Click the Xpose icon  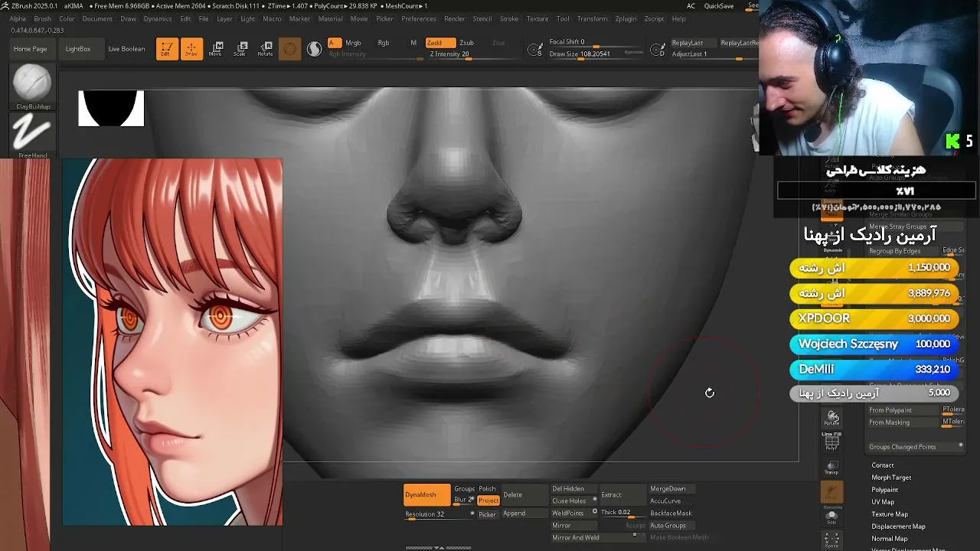click(832, 540)
